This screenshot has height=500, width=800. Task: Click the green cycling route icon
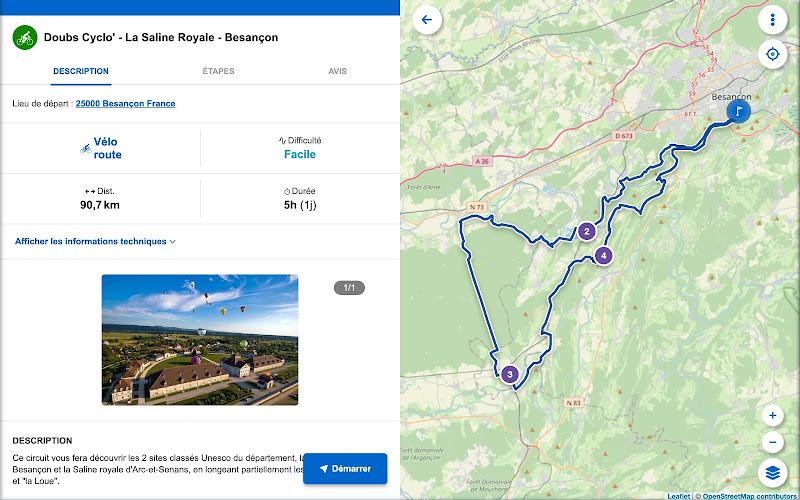(23, 38)
